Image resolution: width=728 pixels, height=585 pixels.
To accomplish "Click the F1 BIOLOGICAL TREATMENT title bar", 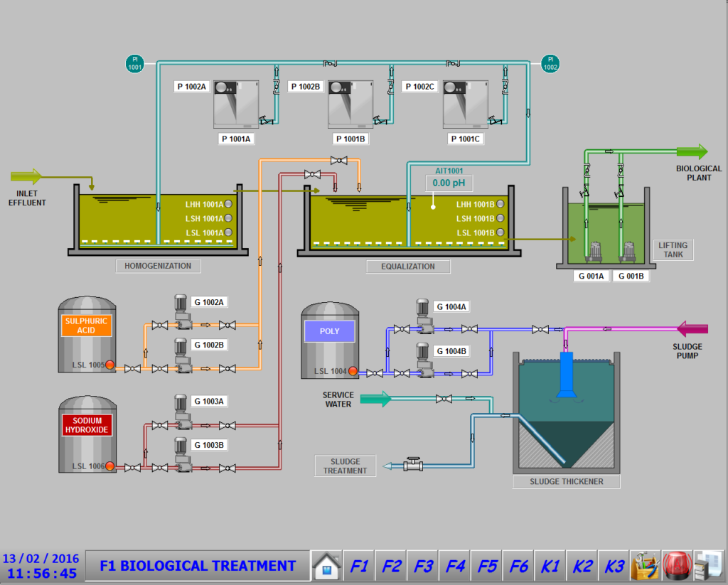I will [x=198, y=566].
